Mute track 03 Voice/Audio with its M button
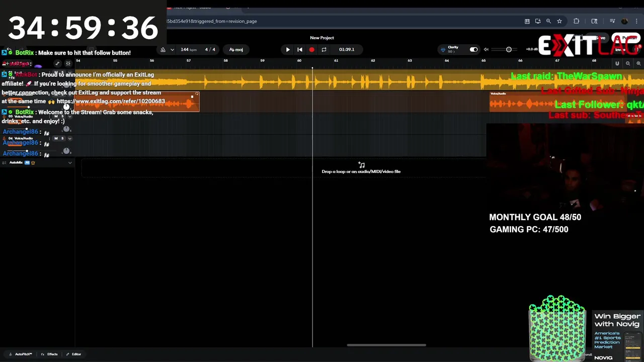Screen dimensions: 644x362 pyautogui.click(x=56, y=116)
